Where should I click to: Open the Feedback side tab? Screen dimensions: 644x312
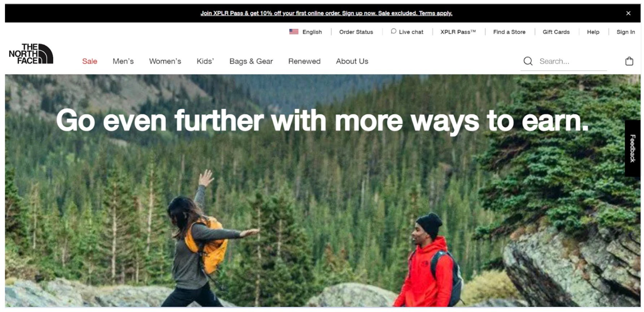(632, 148)
